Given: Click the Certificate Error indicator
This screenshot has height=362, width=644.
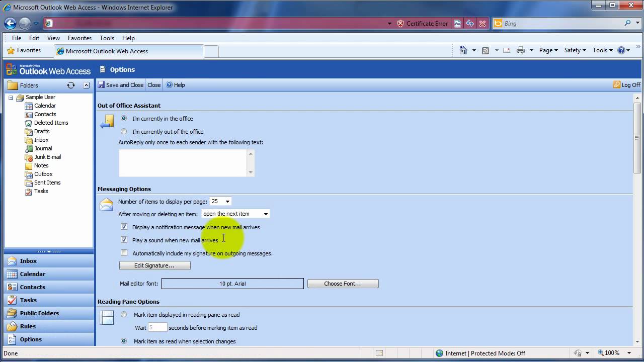Looking at the screenshot, I should [423, 23].
